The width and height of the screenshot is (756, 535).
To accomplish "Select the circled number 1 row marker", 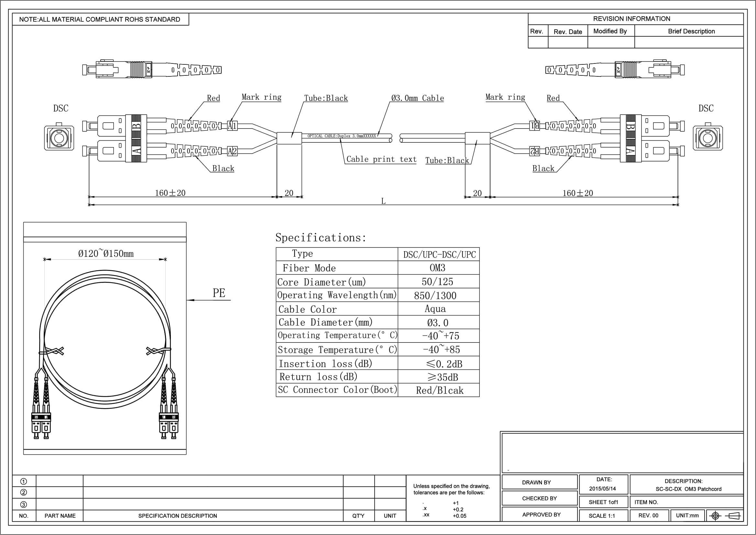I will pyautogui.click(x=24, y=481).
